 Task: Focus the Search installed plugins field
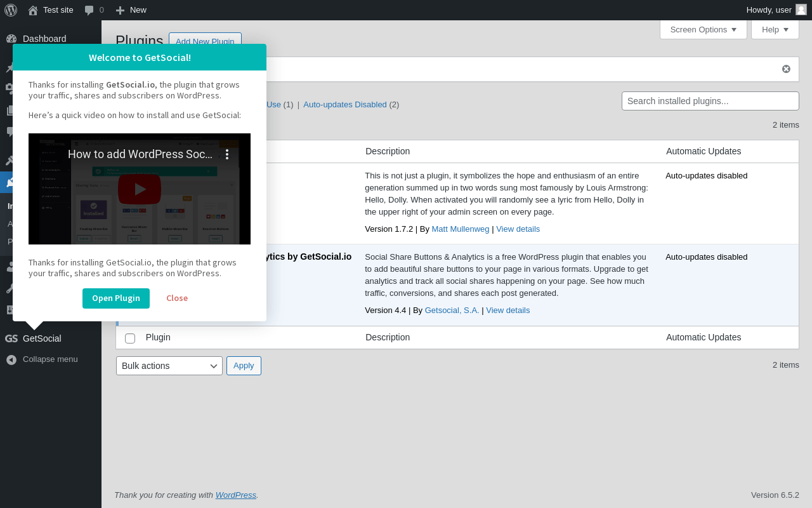[710, 101]
